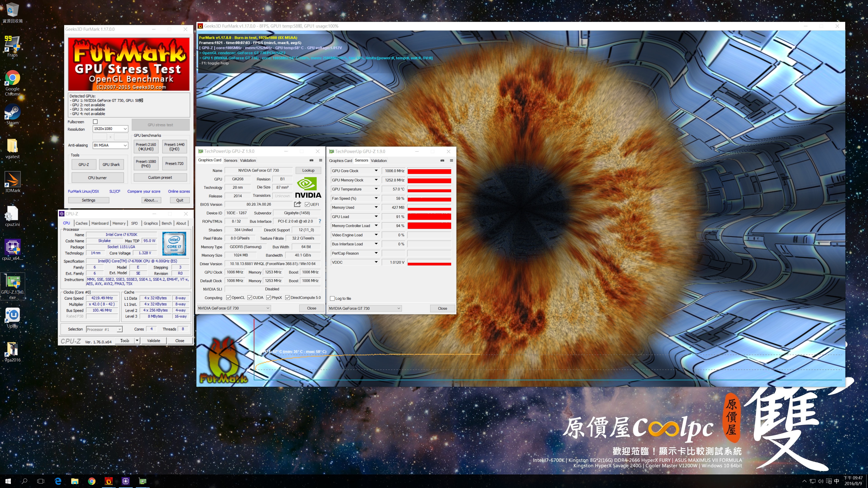Open the GPU selector dropdown in GPU-Z Sensors window

pos(365,308)
